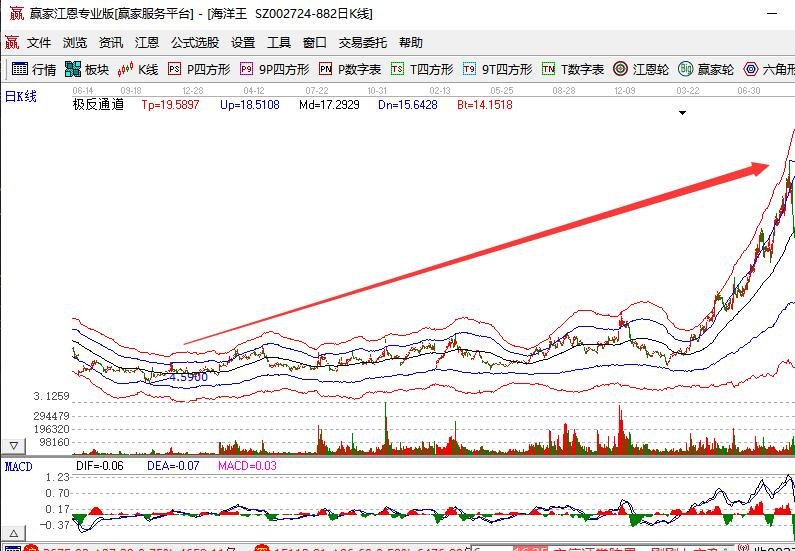This screenshot has width=795, height=551.
Task: Open the T数字表 time number table
Action: click(x=573, y=69)
